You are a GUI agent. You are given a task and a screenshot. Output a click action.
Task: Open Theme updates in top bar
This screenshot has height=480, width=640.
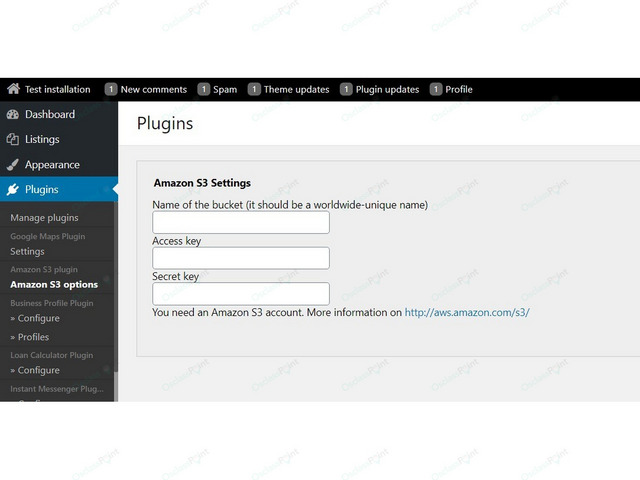(x=296, y=89)
